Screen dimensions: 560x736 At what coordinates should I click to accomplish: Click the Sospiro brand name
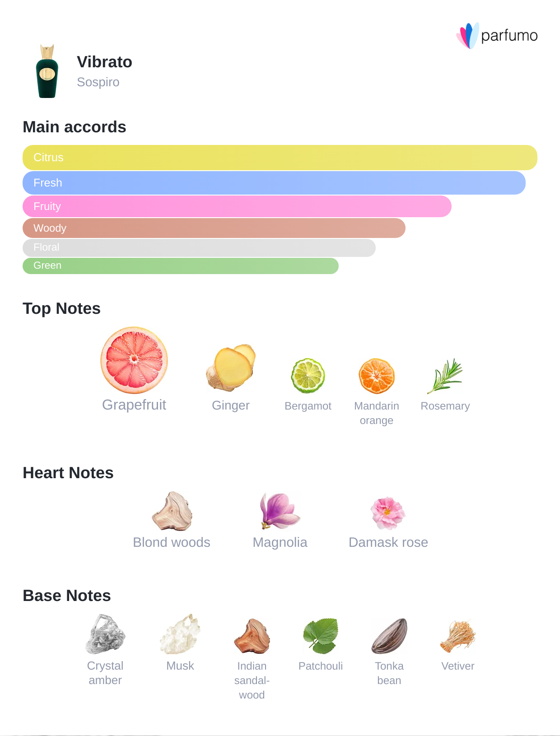point(98,82)
